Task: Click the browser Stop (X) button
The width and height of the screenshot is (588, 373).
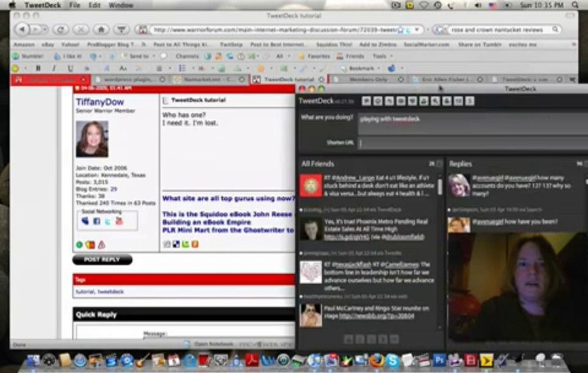Action: tap(81, 29)
